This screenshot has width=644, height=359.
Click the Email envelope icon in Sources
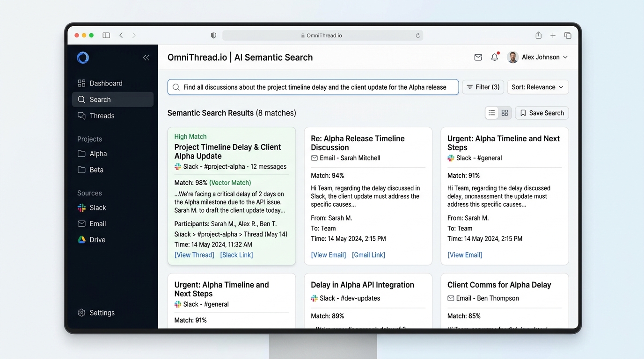pyautogui.click(x=81, y=224)
